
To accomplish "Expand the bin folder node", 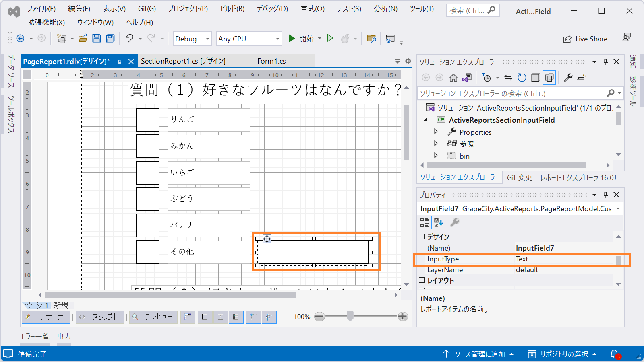I will click(435, 155).
